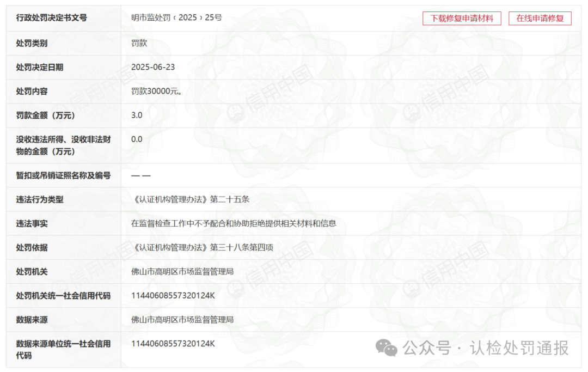Select 《认证机构管理办法》第二十五条 text
This screenshot has width=588, height=372.
(190, 199)
